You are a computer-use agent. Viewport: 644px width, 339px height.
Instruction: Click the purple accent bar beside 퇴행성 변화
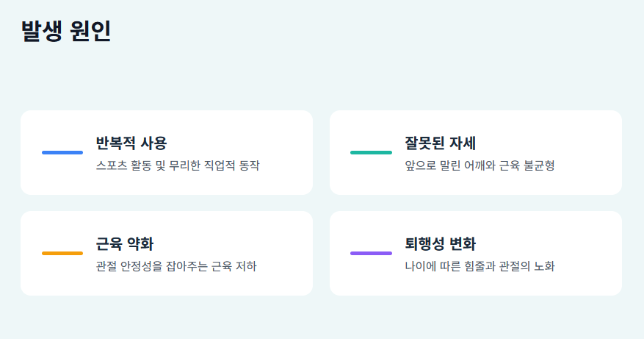[x=372, y=254]
